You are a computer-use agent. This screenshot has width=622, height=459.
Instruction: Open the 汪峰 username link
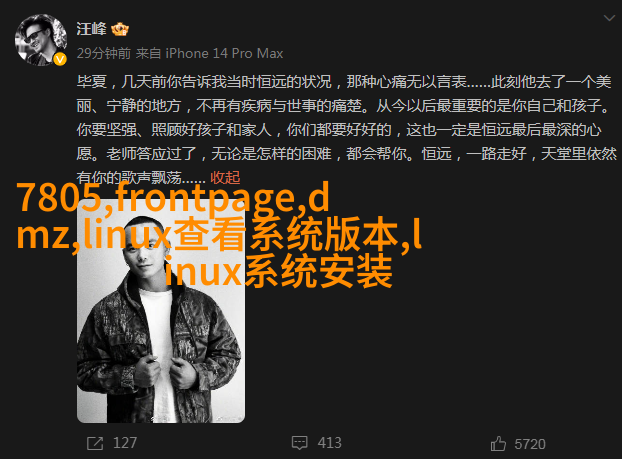(x=92, y=29)
